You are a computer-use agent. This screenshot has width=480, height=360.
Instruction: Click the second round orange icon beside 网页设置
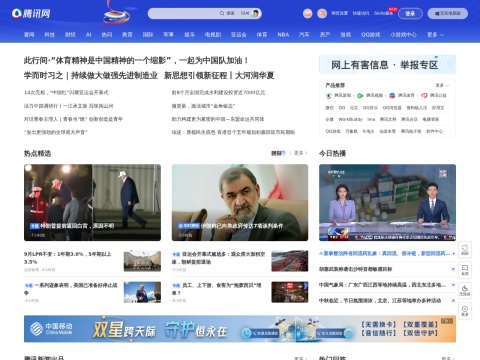pyautogui.click(x=322, y=13)
